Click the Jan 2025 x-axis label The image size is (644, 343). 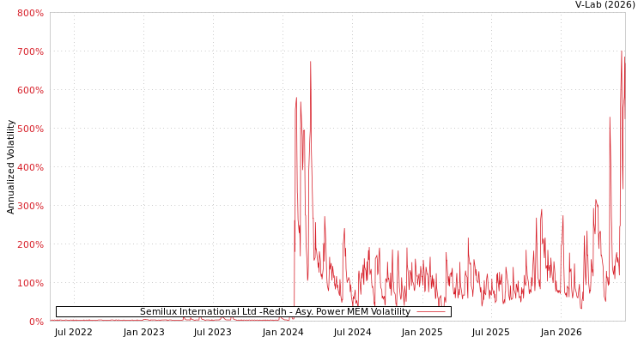(x=422, y=333)
